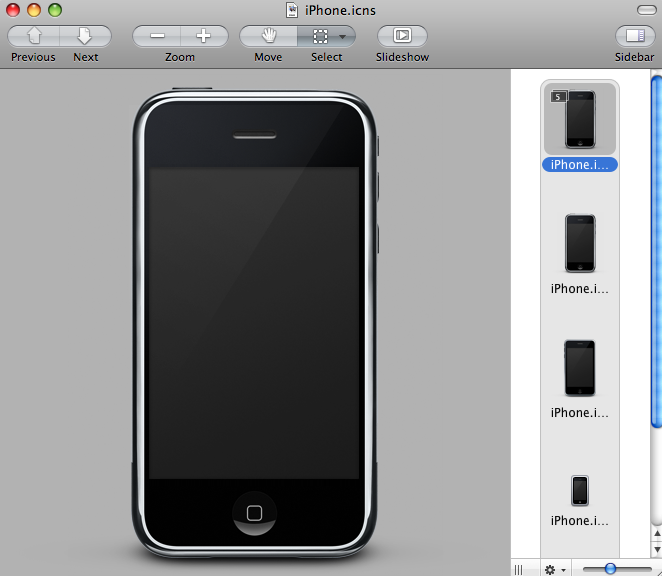Activate the Select rectangle tool
Image resolution: width=662 pixels, height=576 pixels.
pos(320,36)
